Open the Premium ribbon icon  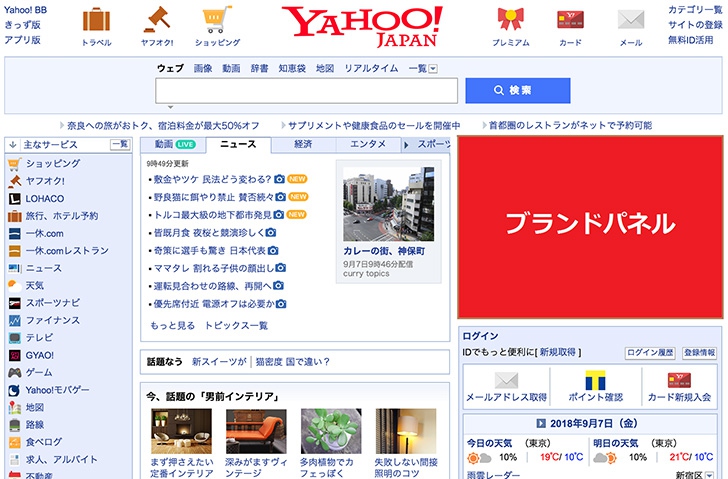click(510, 19)
